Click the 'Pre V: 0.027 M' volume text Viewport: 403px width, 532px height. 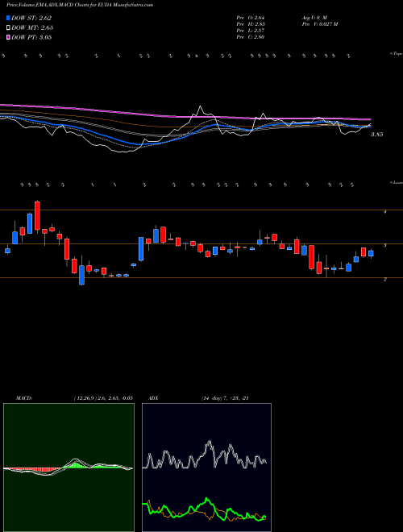(x=319, y=24)
